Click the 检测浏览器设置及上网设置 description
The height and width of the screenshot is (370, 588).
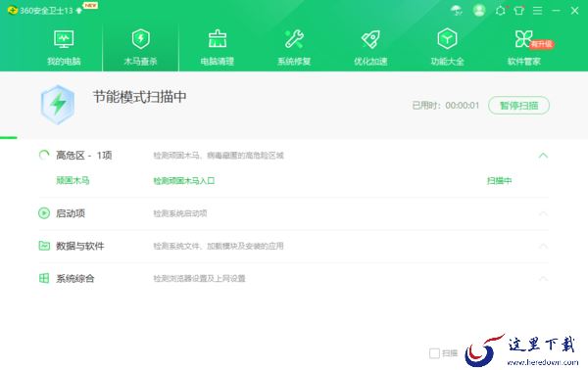pos(199,279)
